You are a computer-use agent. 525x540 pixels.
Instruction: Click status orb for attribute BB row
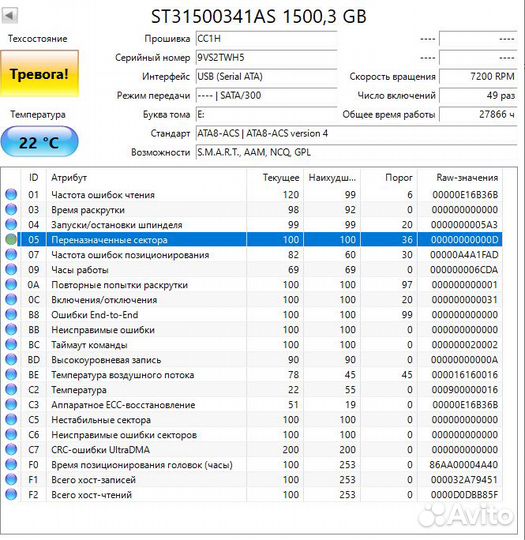pos(11,330)
